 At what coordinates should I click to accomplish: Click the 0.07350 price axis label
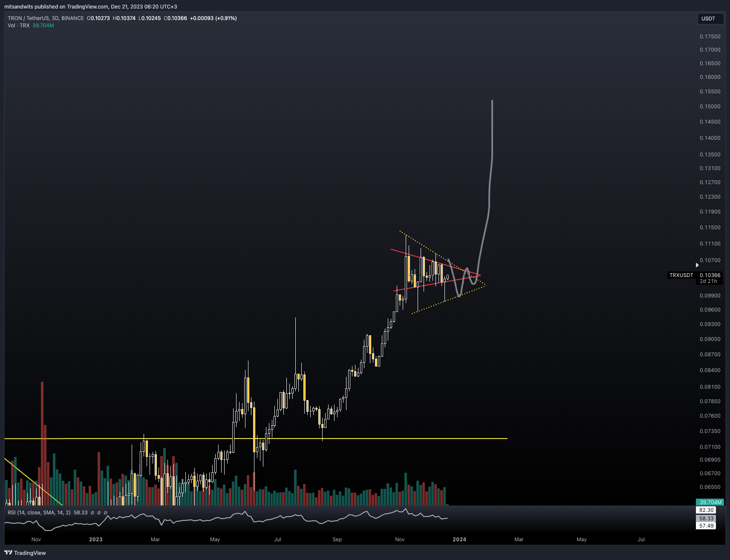coord(710,431)
